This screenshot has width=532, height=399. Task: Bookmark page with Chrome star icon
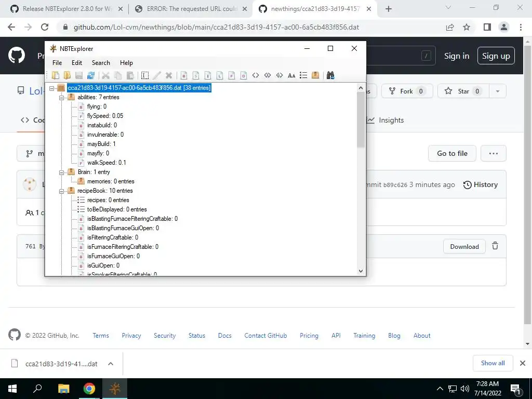(x=467, y=27)
